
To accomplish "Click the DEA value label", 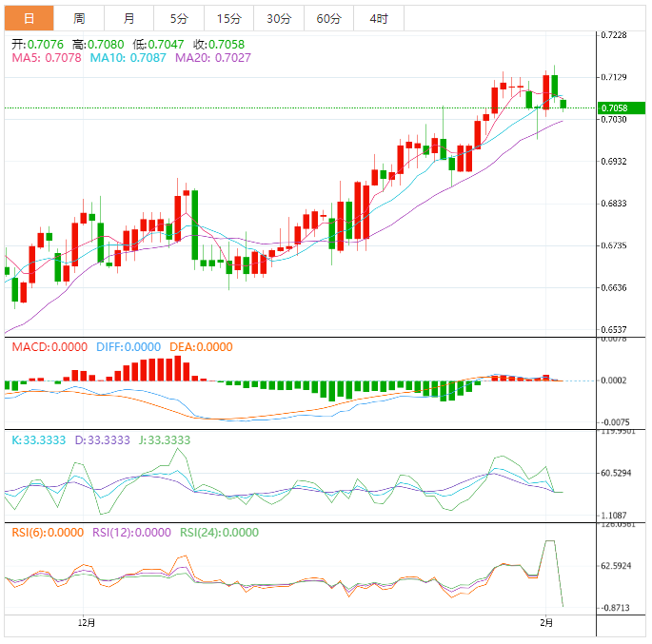I will pyautogui.click(x=200, y=347).
